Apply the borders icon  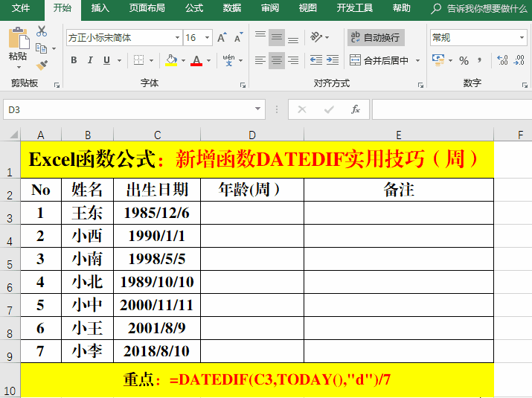138,60
